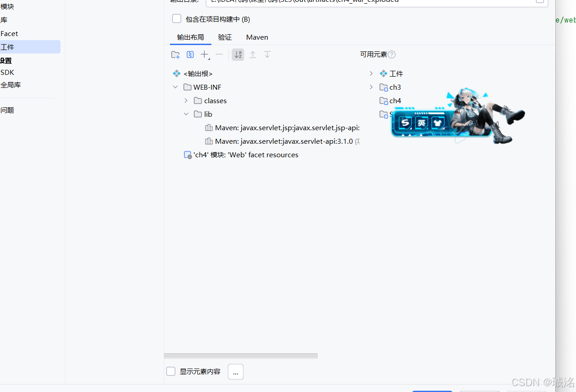Select the lib folder row

203,114
